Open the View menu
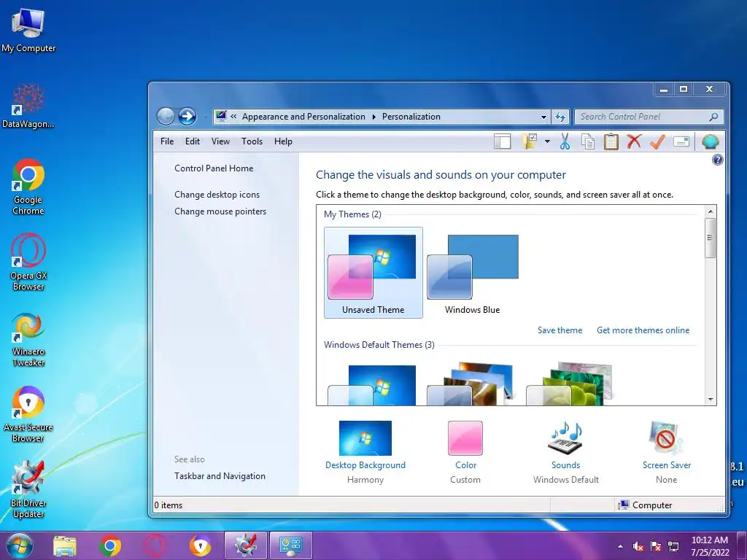This screenshot has width=747, height=560. click(220, 141)
